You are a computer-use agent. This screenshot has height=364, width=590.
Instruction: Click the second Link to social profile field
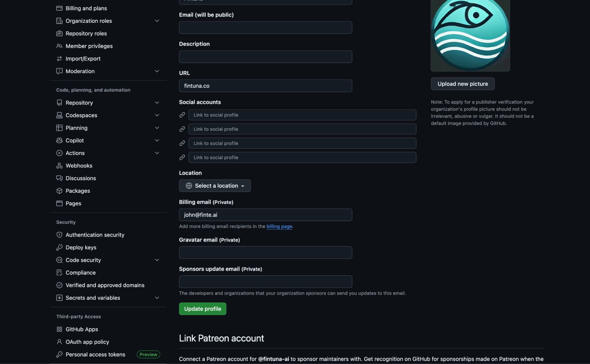click(302, 129)
